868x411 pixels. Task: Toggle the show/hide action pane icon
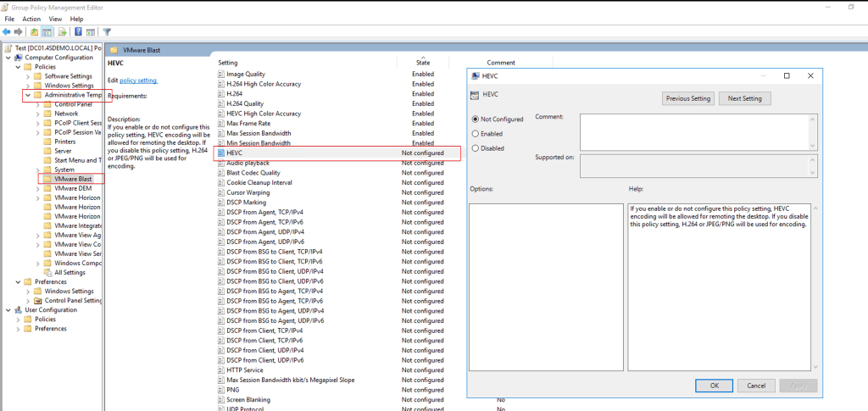(90, 32)
